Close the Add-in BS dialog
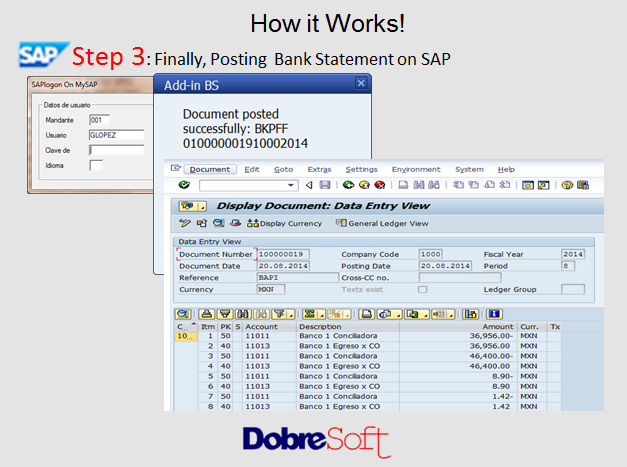627x467 pixels. coord(361,83)
